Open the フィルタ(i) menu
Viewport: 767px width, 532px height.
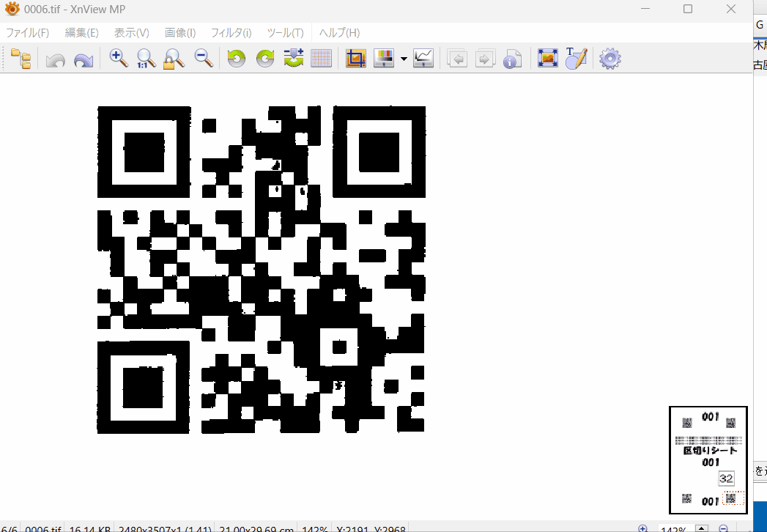tap(231, 33)
